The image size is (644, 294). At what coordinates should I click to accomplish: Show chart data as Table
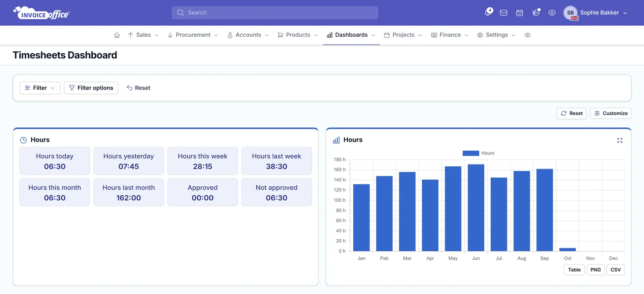575,270
